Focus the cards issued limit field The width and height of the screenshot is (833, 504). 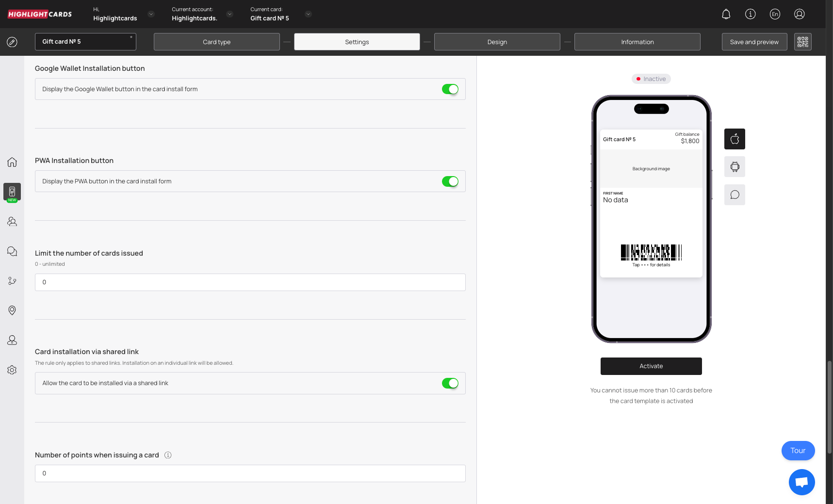pos(250,282)
